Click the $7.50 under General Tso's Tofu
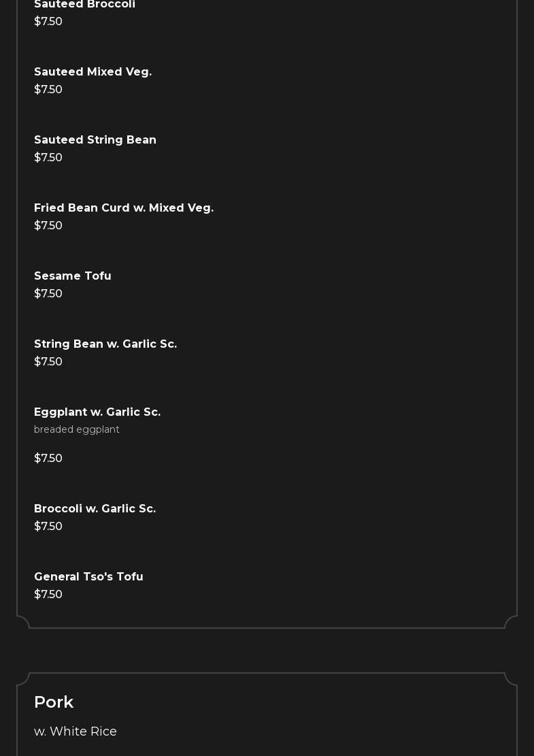This screenshot has height=756, width=534. click(x=48, y=595)
